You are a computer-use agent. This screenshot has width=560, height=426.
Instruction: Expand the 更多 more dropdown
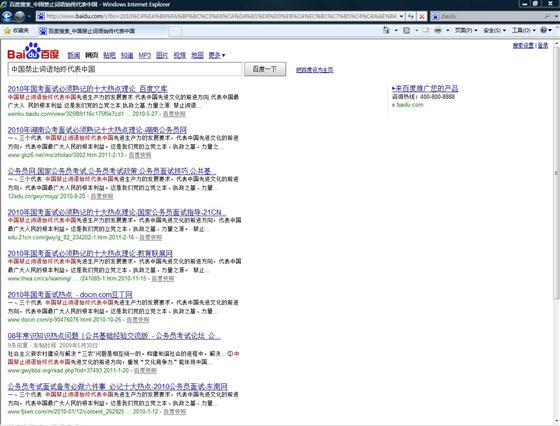(x=217, y=55)
